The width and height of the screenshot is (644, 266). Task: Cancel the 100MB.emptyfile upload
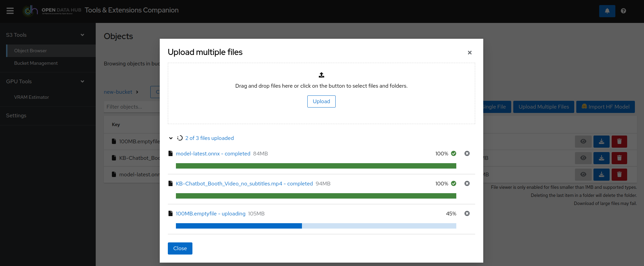pos(467,213)
